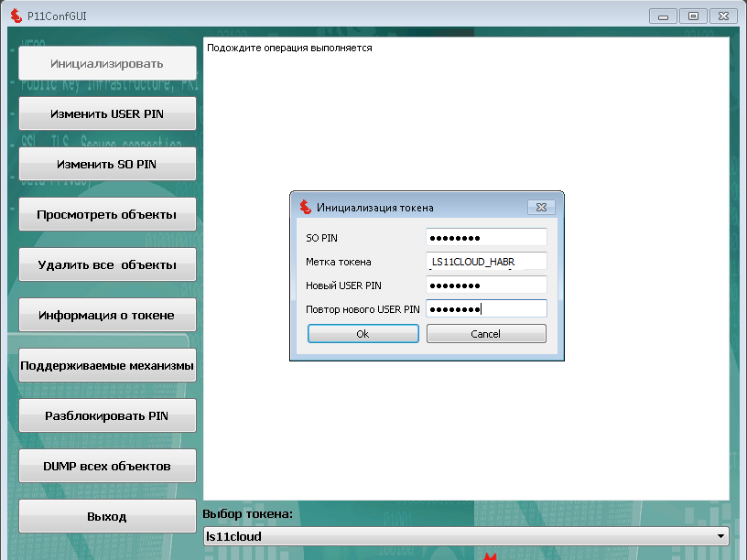Click the Метка токена label

[338, 262]
